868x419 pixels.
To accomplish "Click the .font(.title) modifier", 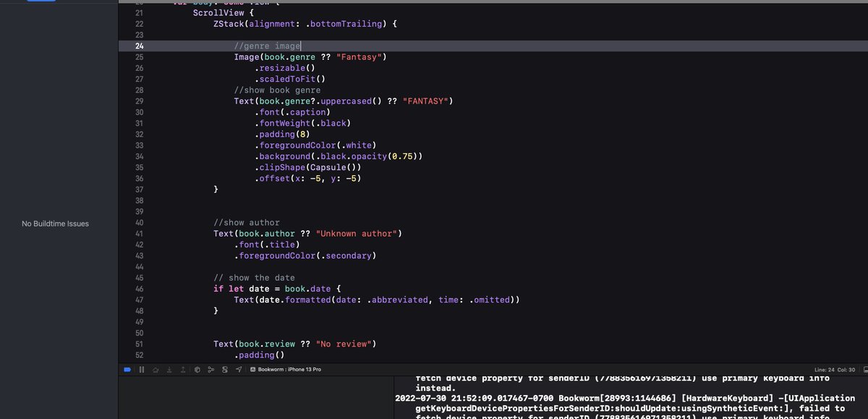I will 267,245.
